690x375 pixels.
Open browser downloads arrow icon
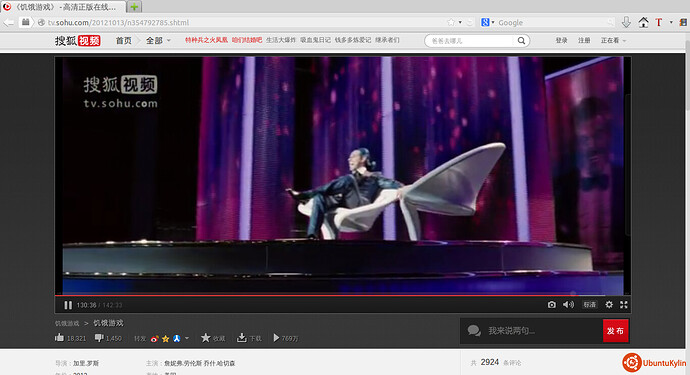click(626, 22)
